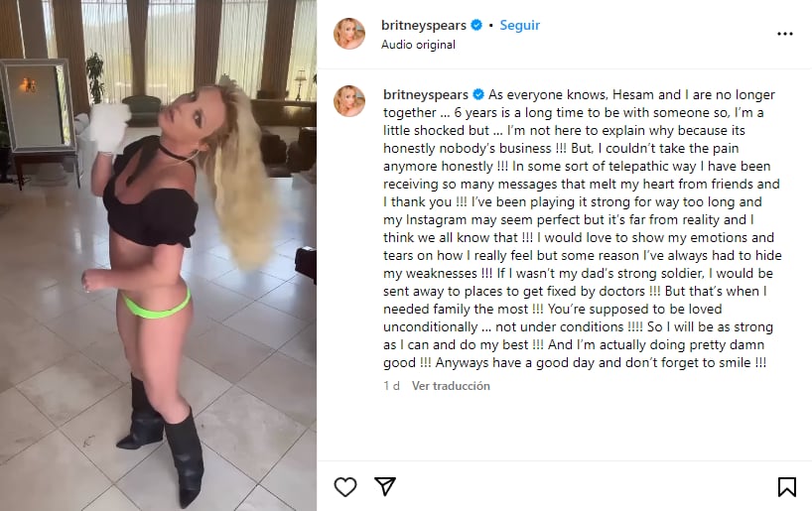Open the three-dot more options menu
The image size is (812, 511).
785,34
